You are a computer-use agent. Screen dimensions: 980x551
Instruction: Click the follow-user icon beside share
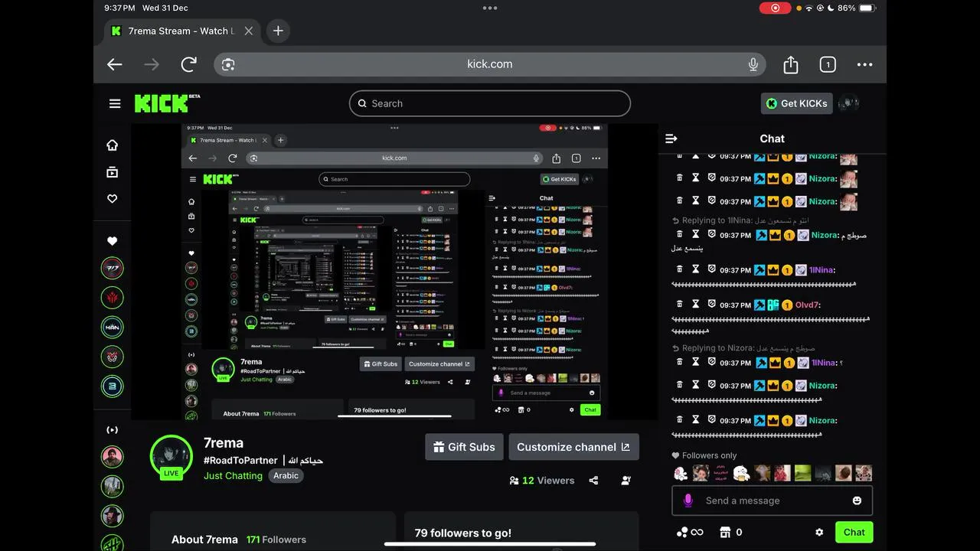click(626, 481)
